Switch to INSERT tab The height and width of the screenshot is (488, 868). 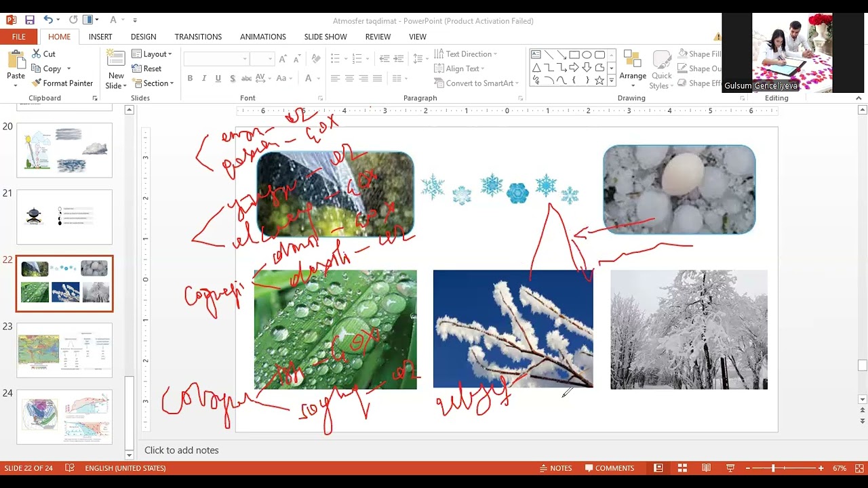(x=100, y=37)
